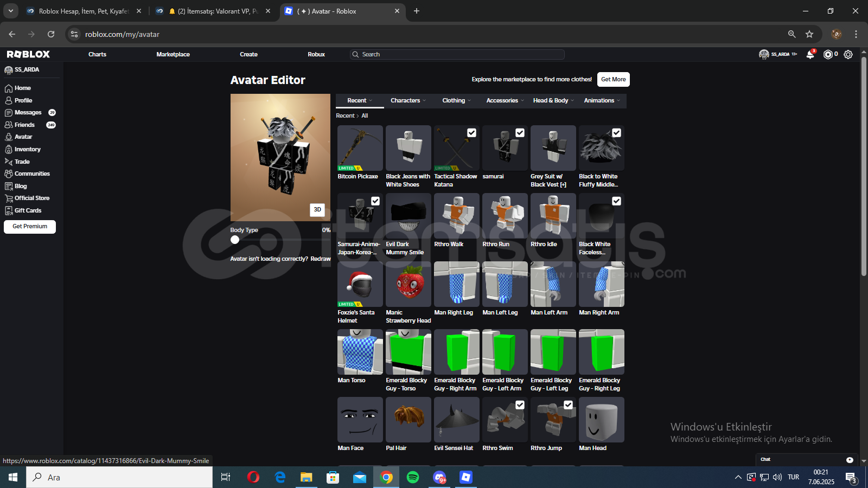
Task: Unequip Tactical Shadow Katana checkbox
Action: point(472,133)
